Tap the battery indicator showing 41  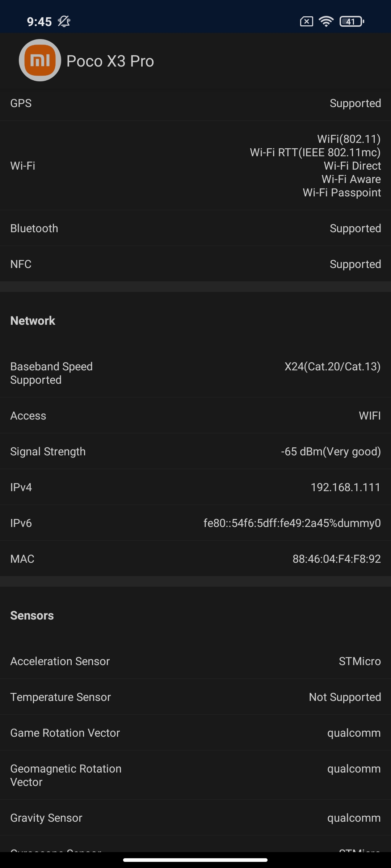(x=352, y=22)
